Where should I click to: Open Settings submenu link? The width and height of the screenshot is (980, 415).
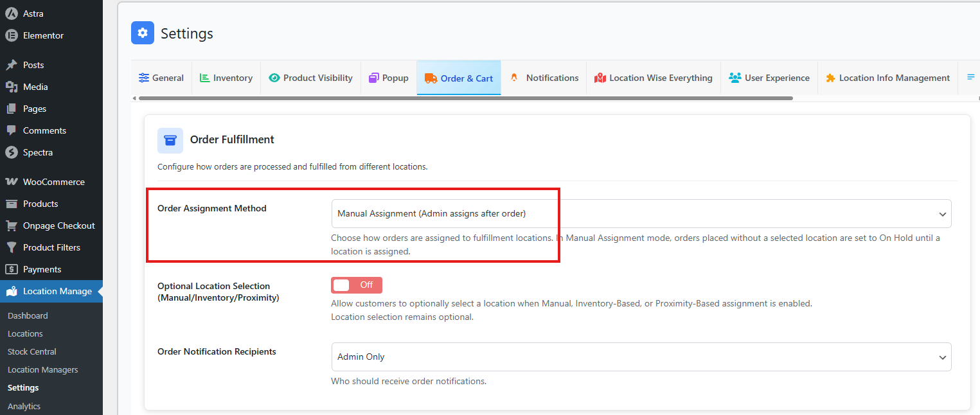pos(23,387)
